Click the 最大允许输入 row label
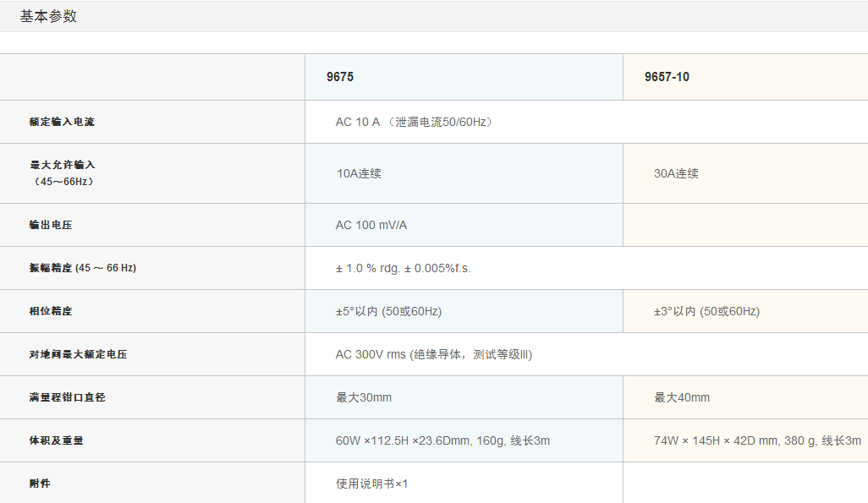The width and height of the screenshot is (868, 503). (62, 165)
